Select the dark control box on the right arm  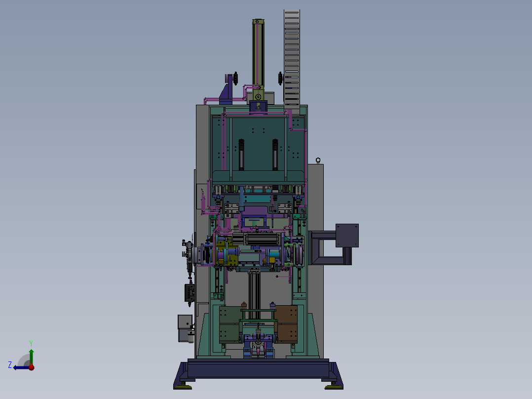click(x=347, y=236)
